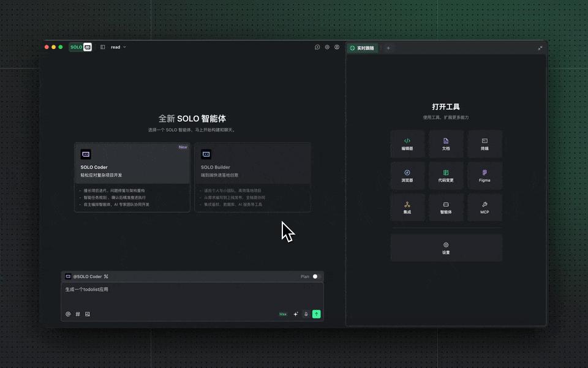
Task: Open the 文档 document tool
Action: click(446, 144)
